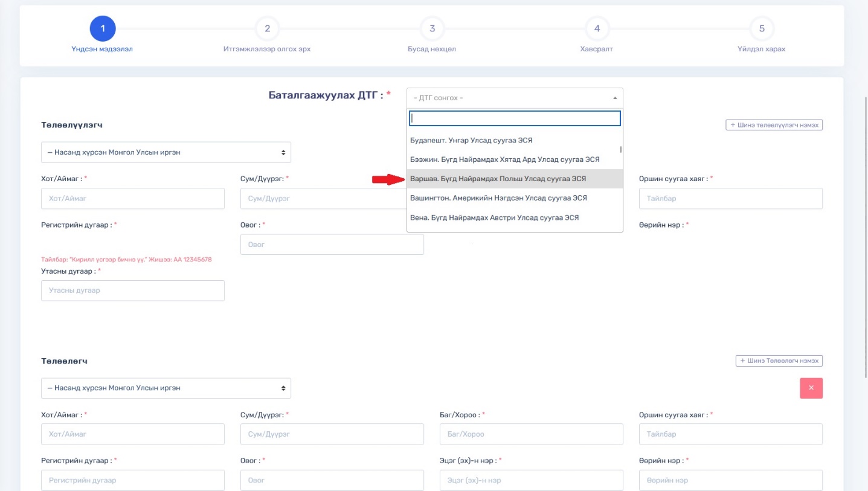This screenshot has width=868, height=491.
Task: Collapse the ДТГ сонгох dropdown
Action: coord(515,98)
